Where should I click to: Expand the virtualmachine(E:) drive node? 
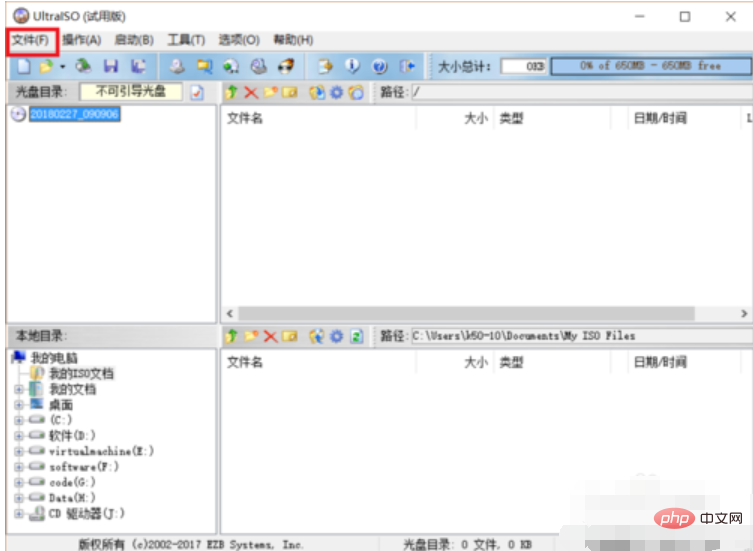(x=19, y=451)
